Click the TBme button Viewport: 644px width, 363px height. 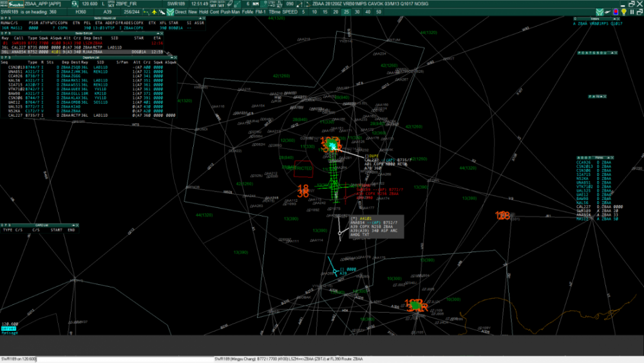(x=275, y=12)
